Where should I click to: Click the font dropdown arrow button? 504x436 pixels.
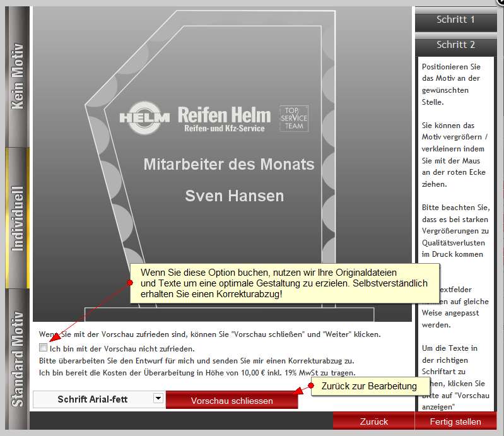click(158, 398)
